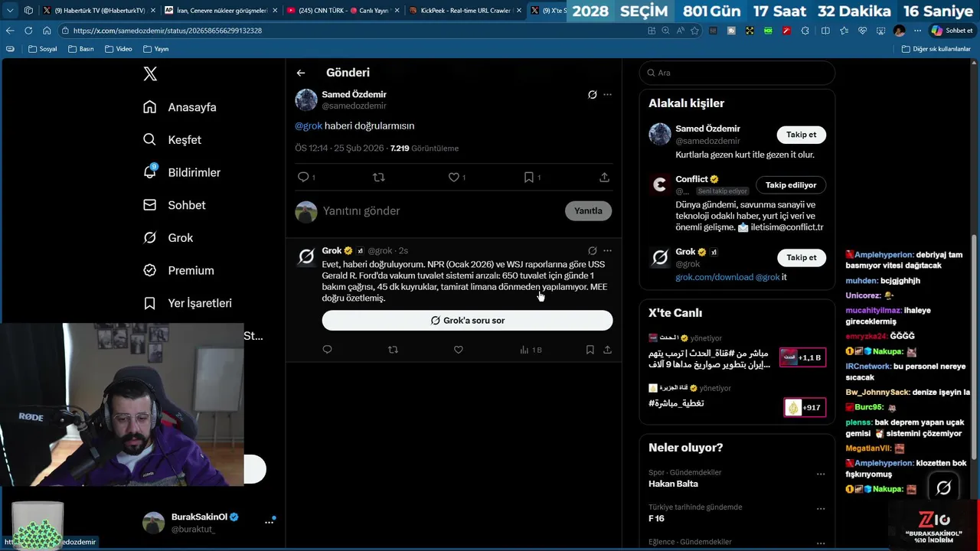Repost Samed Özdemir's post
Image resolution: width=980 pixels, height=551 pixels.
[x=378, y=177]
